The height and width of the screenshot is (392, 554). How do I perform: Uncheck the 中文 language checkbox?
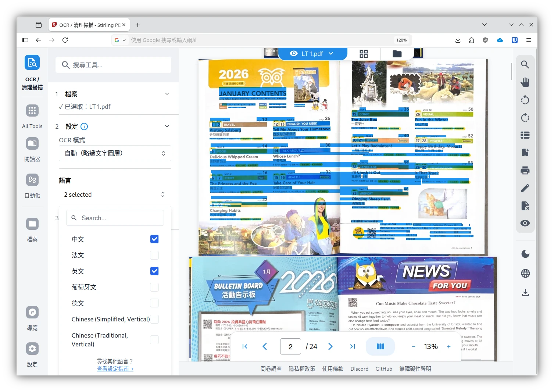pyautogui.click(x=154, y=239)
